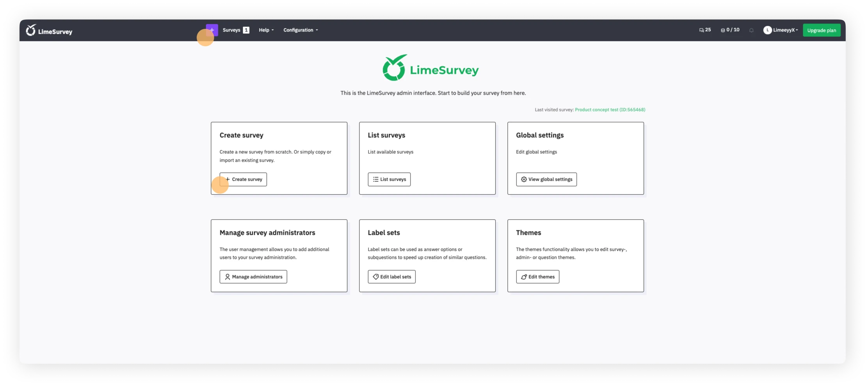The width and height of the screenshot is (868, 386).
Task: Click the LimeeyyX avatar circle
Action: (x=768, y=30)
